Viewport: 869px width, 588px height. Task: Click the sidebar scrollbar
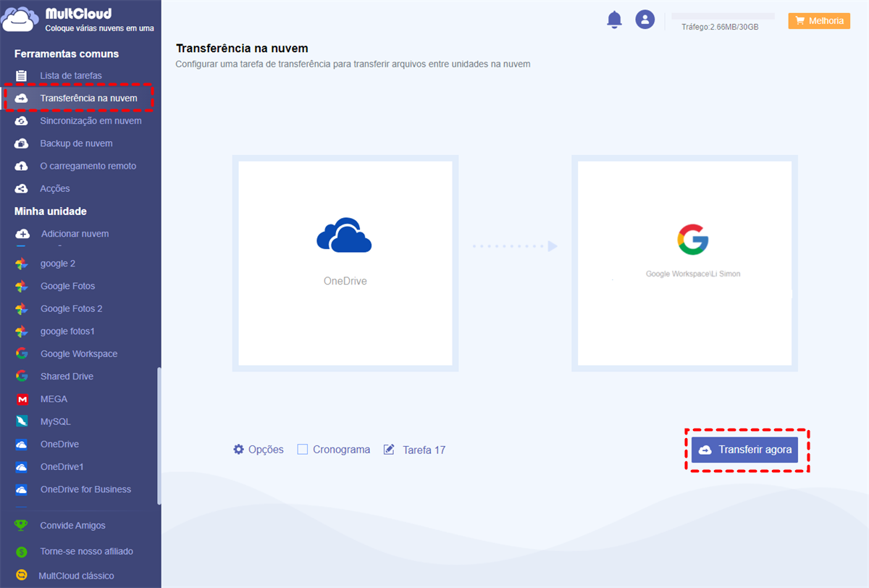[159, 437]
